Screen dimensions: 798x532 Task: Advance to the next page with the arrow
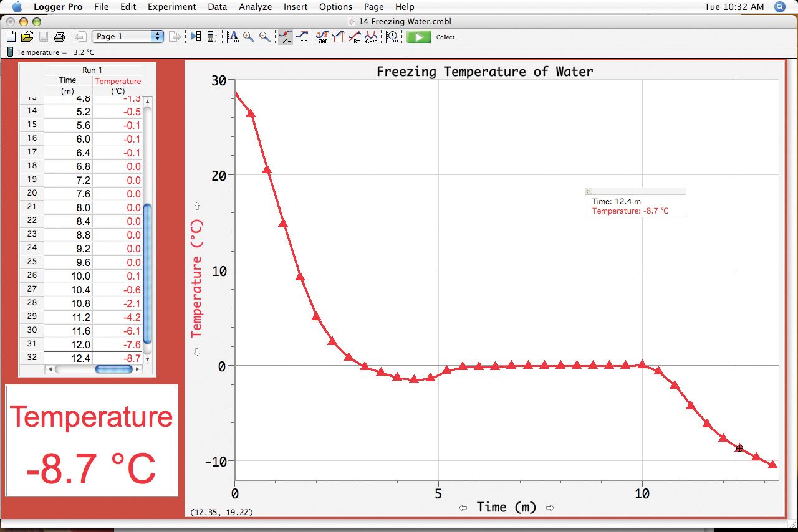[176, 36]
